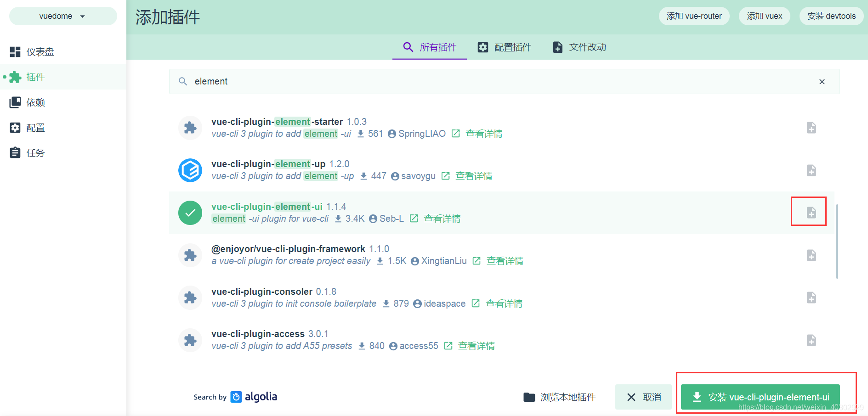Click the plugin list scrollbar thumb
Image resolution: width=868 pixels, height=416 pixels.
tap(837, 242)
